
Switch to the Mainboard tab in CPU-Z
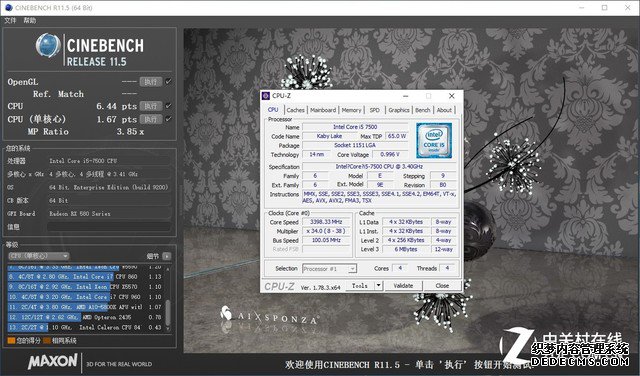pos(323,110)
